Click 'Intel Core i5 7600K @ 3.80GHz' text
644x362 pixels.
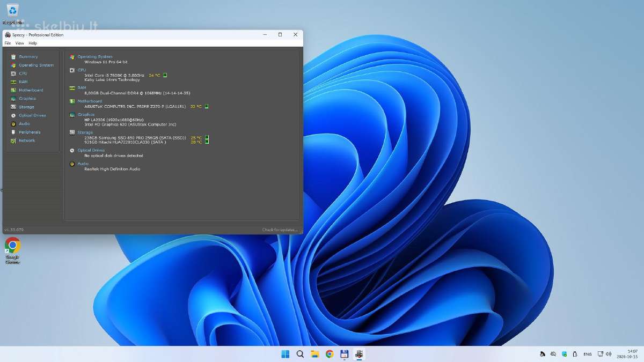114,76
